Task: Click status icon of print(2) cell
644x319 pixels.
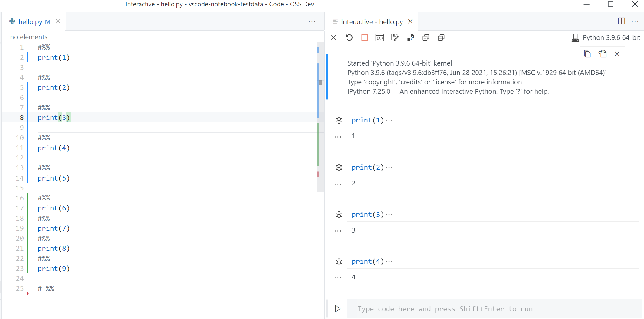Action: coord(339,168)
